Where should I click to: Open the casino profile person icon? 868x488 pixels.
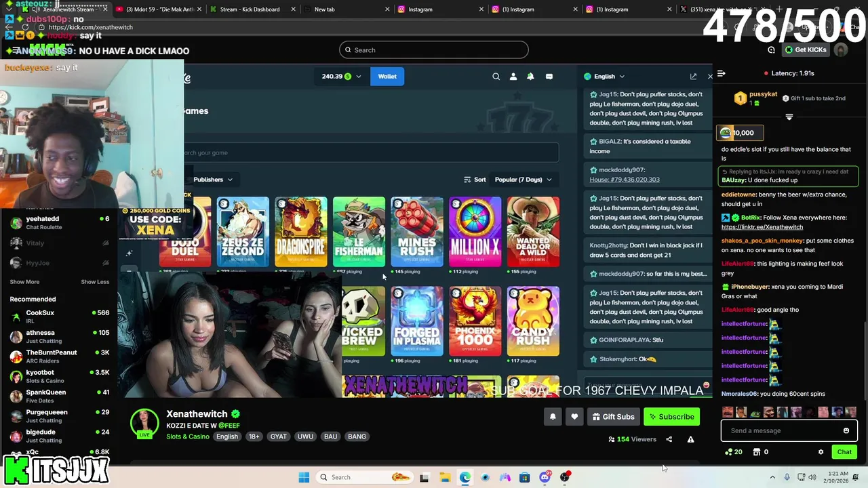513,77
